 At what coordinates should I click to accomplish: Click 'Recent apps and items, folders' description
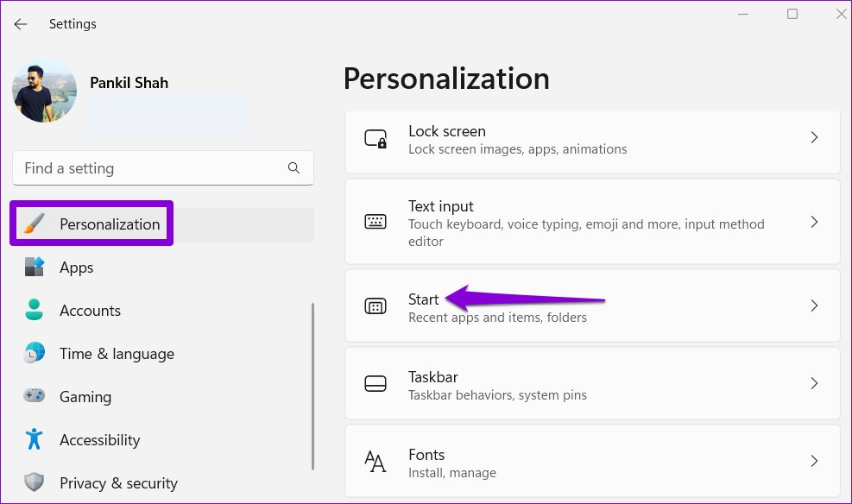(497, 318)
